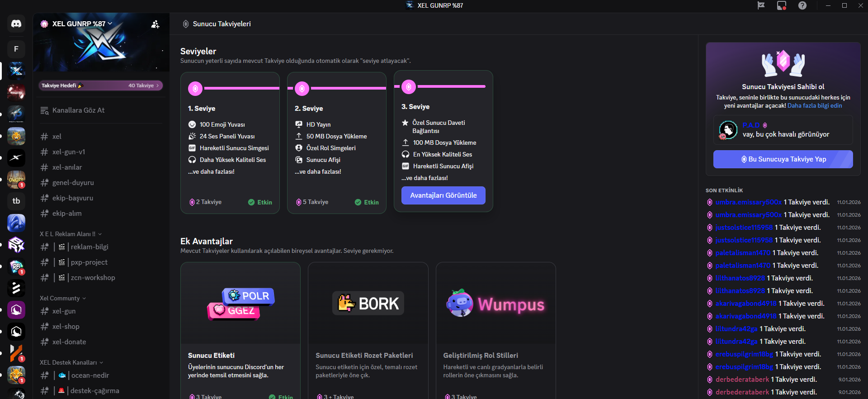The image size is (868, 399).
Task: Open the orange slash logo server
Action: click(x=16, y=353)
